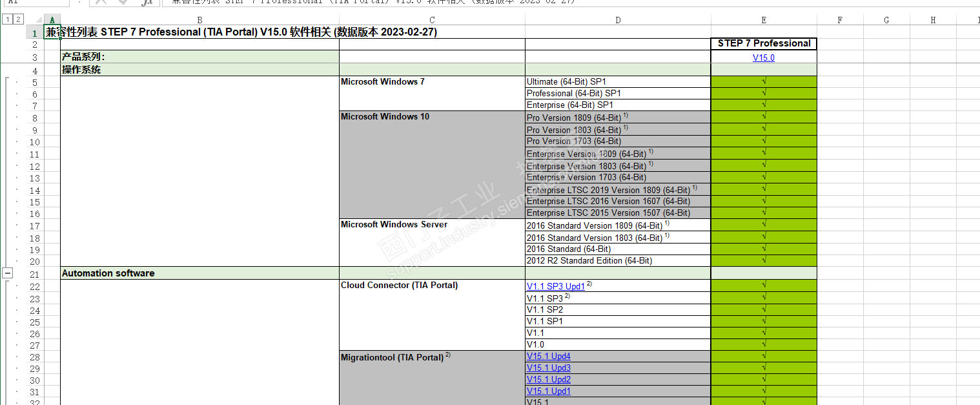Select 'Professional (64-Bit) SP1' cell

point(618,94)
